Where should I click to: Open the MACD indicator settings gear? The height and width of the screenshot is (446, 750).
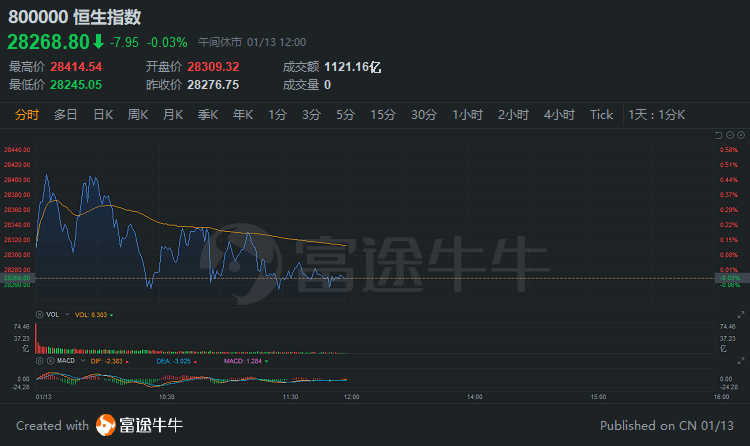[x=40, y=361]
